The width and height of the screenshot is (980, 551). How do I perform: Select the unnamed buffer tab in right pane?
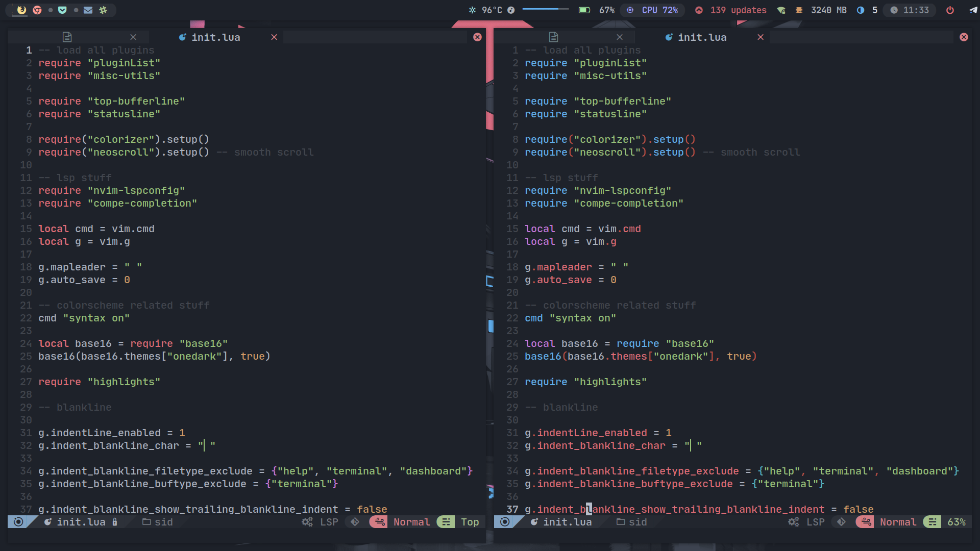pyautogui.click(x=554, y=37)
